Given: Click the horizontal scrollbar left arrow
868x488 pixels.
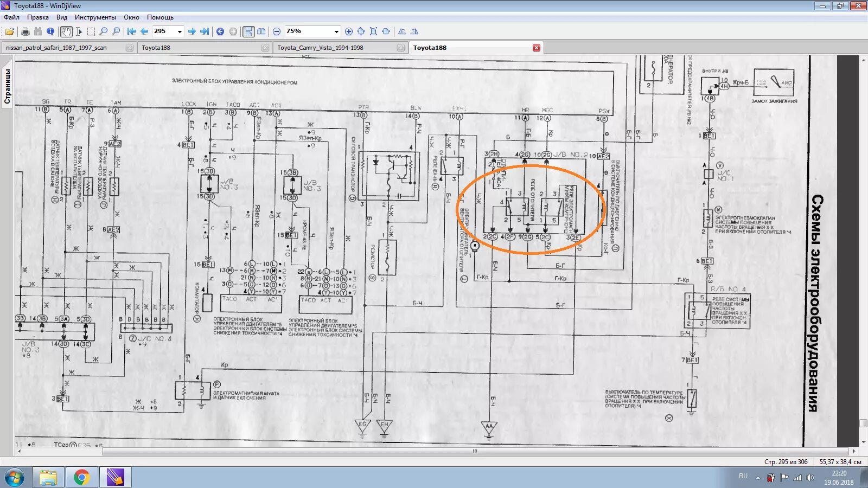Looking at the screenshot, I should pyautogui.click(x=19, y=451).
